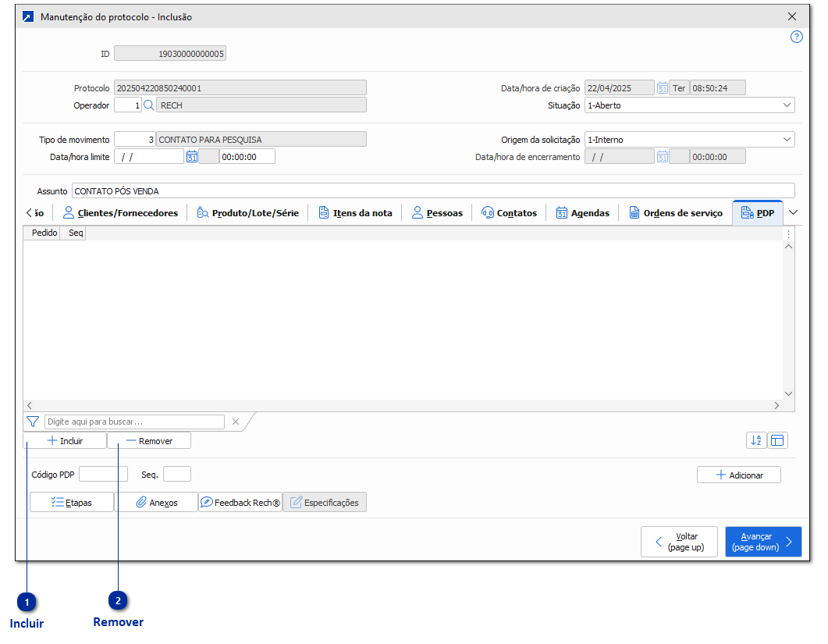Click the Código PDP input field
This screenshot has height=644, width=828.
pos(104,475)
